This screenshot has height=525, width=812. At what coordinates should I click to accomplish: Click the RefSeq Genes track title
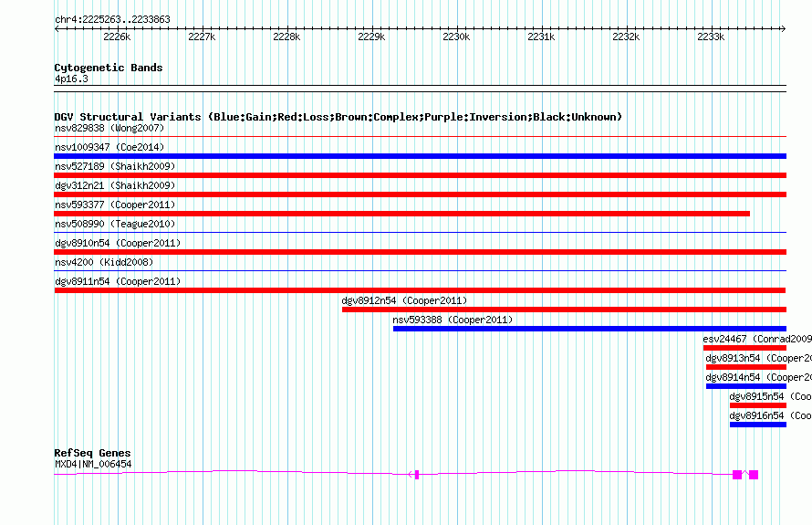(92, 453)
